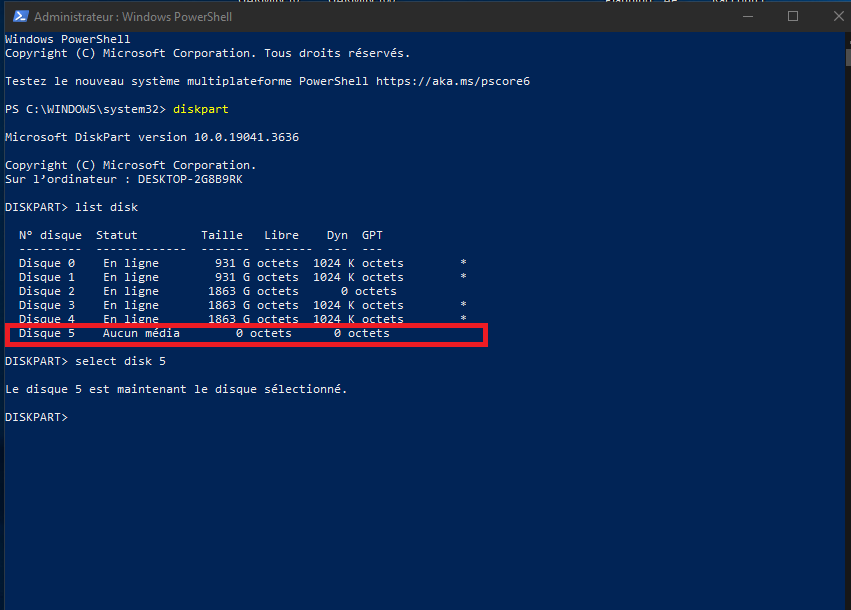The width and height of the screenshot is (851, 610).
Task: Close the Administrateur PowerShell window
Action: click(838, 16)
